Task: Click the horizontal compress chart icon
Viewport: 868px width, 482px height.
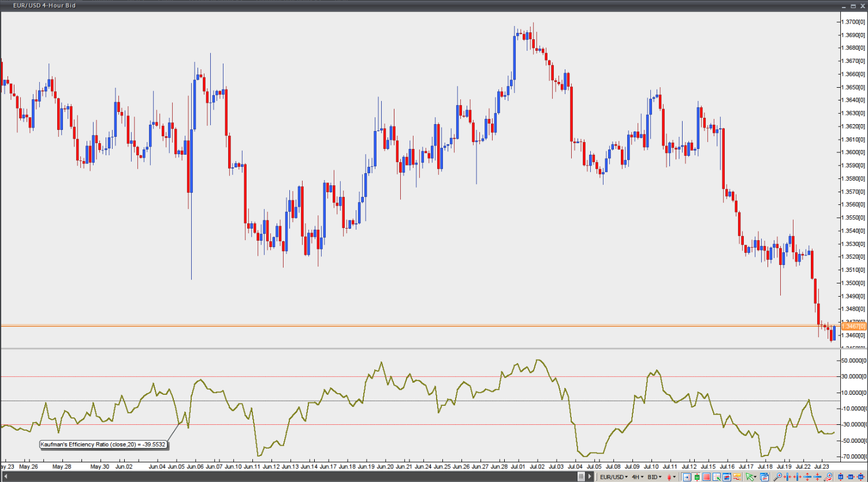Action: [787, 477]
